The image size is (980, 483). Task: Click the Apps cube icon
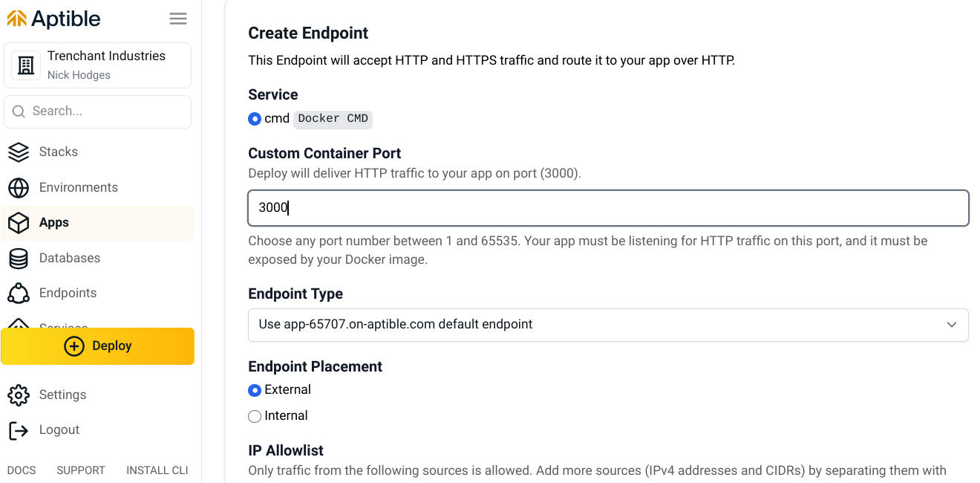tap(19, 223)
